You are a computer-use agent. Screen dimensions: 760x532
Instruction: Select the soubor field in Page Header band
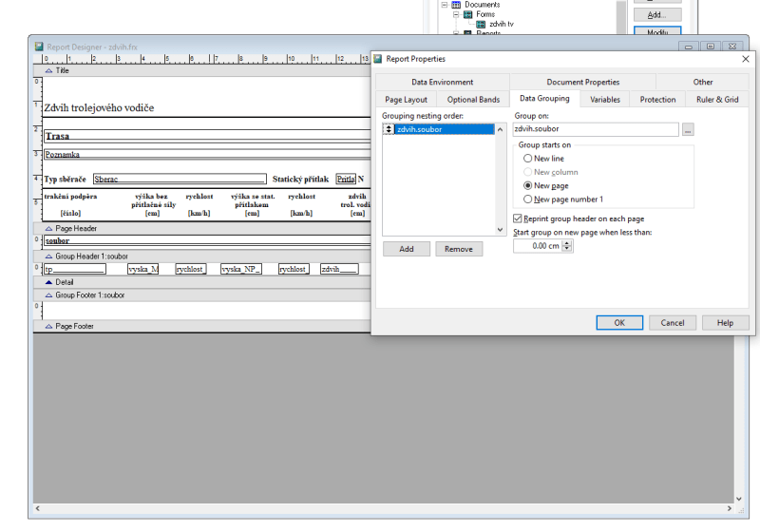pyautogui.click(x=207, y=240)
